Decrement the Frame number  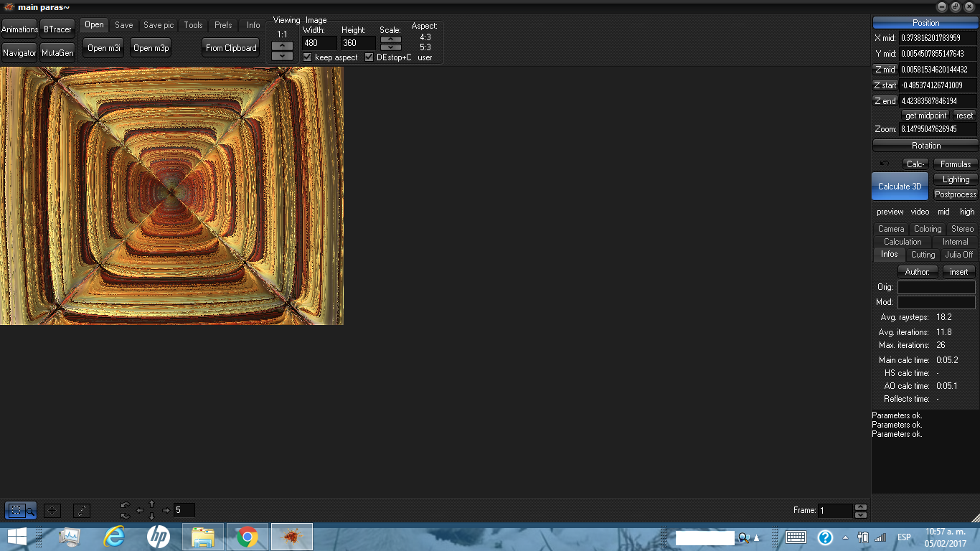(x=861, y=515)
